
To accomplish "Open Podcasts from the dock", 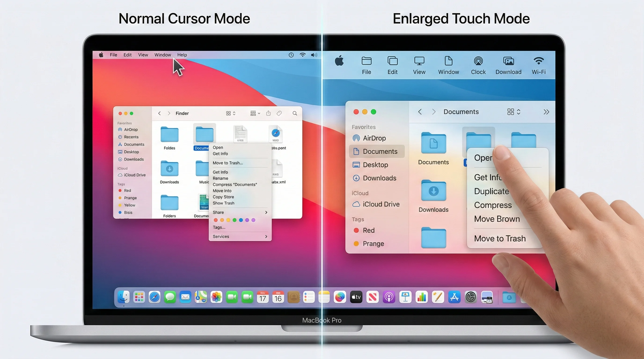I will tap(389, 297).
